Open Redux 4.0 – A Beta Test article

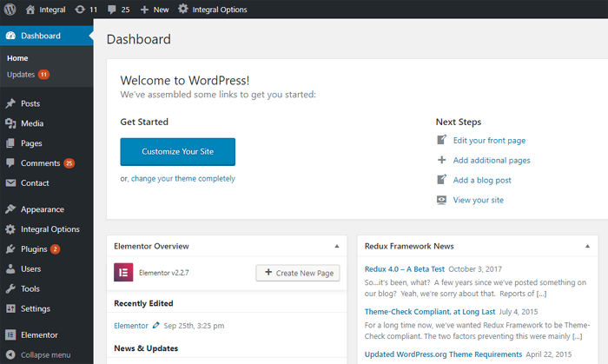(x=405, y=269)
